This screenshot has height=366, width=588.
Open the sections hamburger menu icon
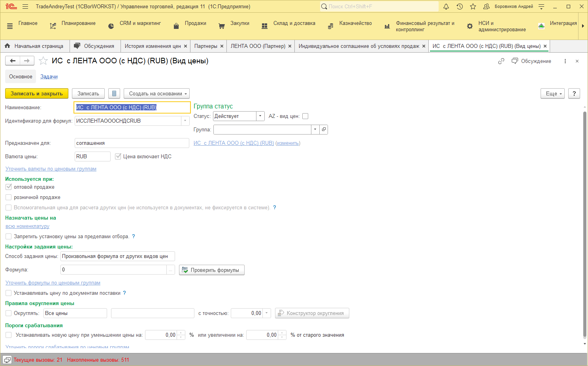pos(10,26)
